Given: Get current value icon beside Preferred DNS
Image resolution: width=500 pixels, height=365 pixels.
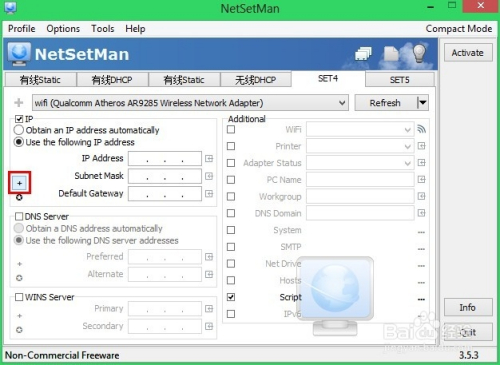Looking at the screenshot, I should pyautogui.click(x=209, y=257).
